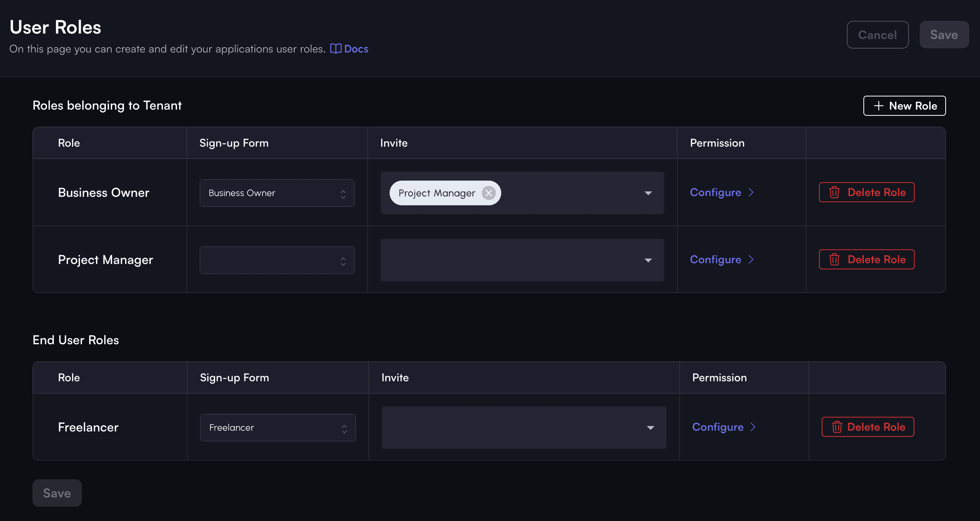Remove the Project Manager invite chip
This screenshot has width=980, height=521.
click(488, 193)
